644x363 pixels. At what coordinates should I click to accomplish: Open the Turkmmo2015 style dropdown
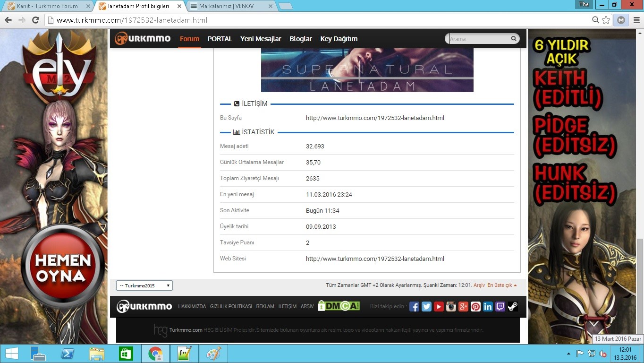click(x=144, y=285)
